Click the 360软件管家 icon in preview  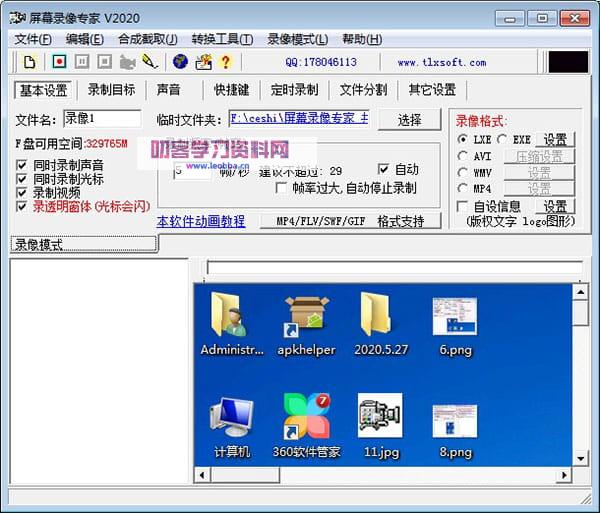[307, 416]
